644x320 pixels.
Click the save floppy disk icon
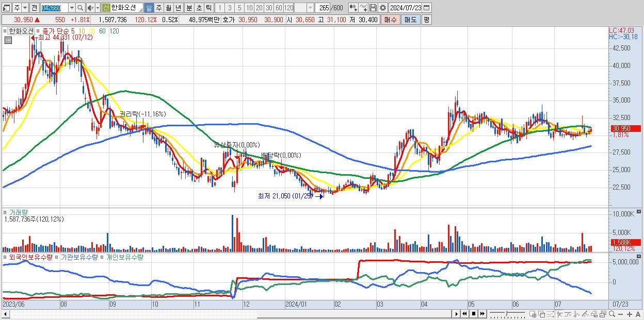point(373,8)
